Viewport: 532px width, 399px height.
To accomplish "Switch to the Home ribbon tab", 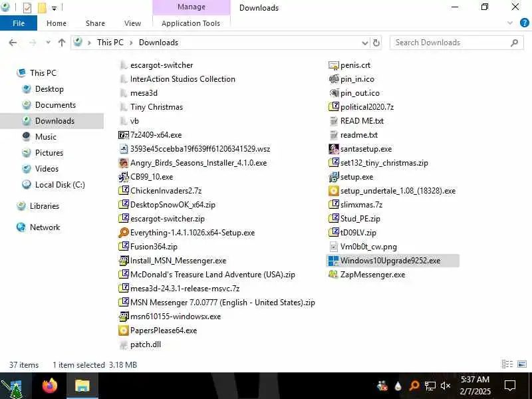I will 57,23.
